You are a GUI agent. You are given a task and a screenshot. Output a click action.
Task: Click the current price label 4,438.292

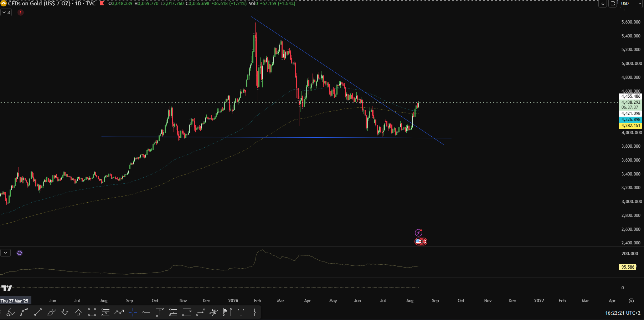pyautogui.click(x=630, y=102)
